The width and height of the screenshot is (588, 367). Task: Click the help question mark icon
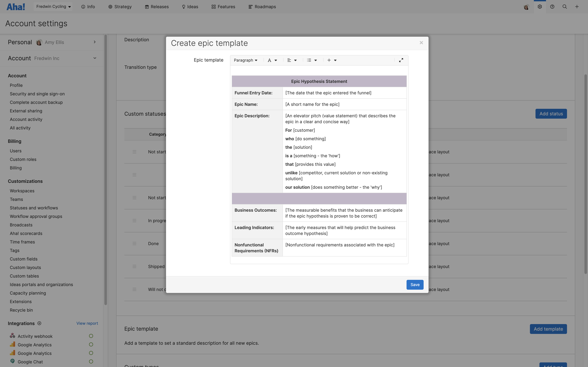[x=552, y=7]
